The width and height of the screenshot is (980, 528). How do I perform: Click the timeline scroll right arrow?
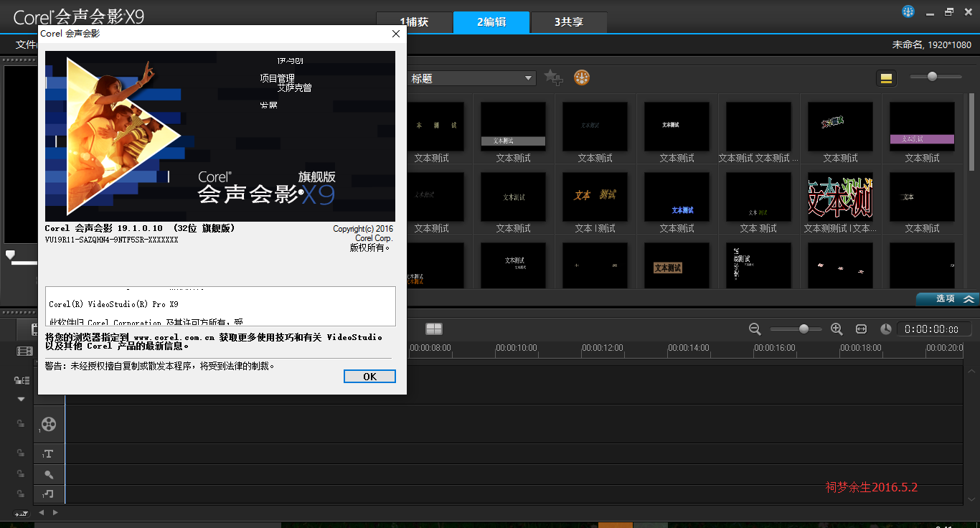(x=55, y=513)
